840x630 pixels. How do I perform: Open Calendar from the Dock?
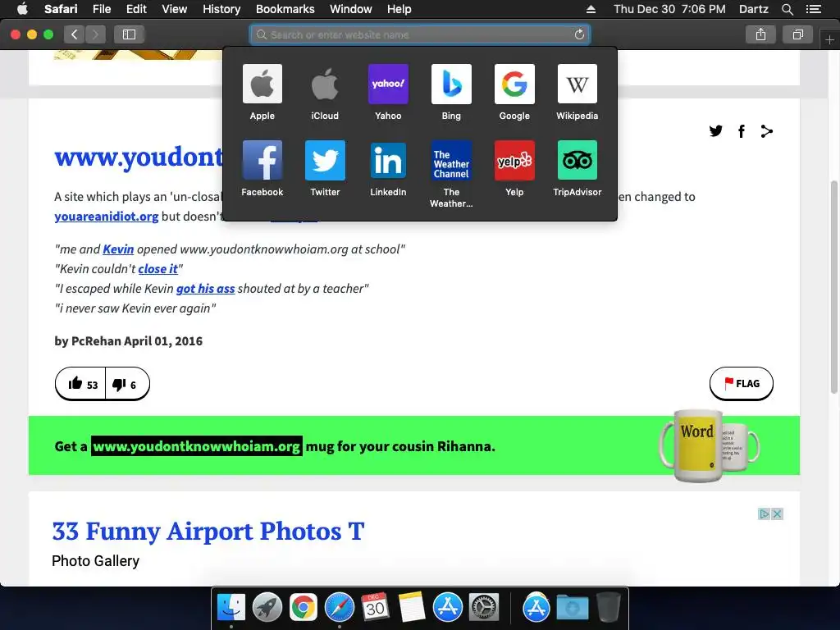(375, 607)
